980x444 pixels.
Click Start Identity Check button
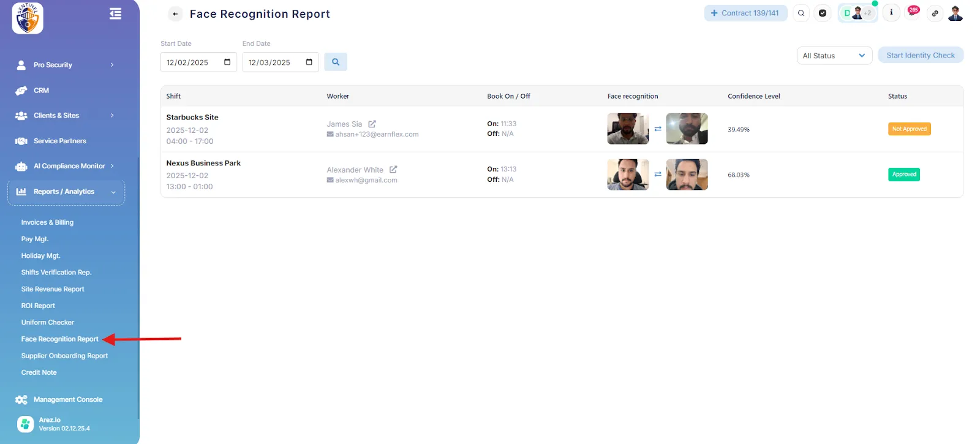[x=920, y=55]
